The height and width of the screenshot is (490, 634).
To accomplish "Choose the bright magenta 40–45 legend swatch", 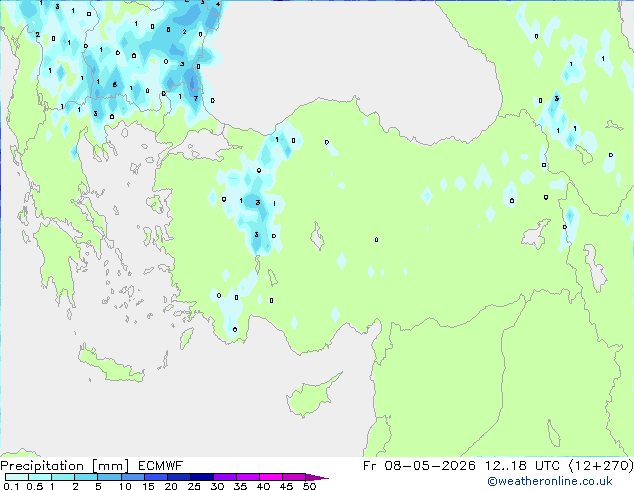I will [x=271, y=477].
